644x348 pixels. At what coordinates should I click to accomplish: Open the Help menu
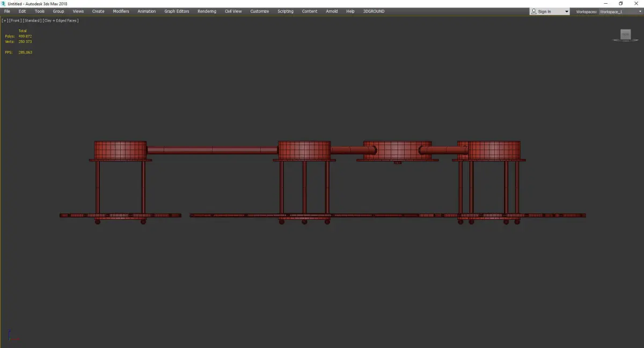350,11
